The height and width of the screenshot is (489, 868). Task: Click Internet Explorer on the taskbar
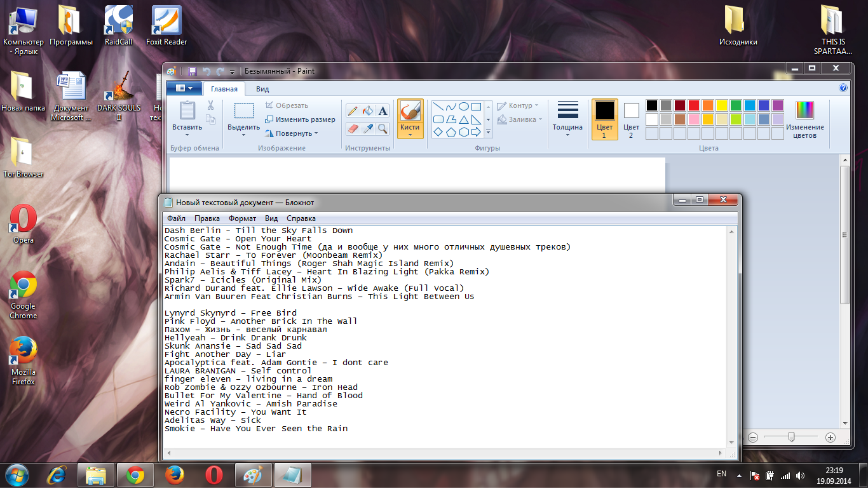pyautogui.click(x=57, y=475)
